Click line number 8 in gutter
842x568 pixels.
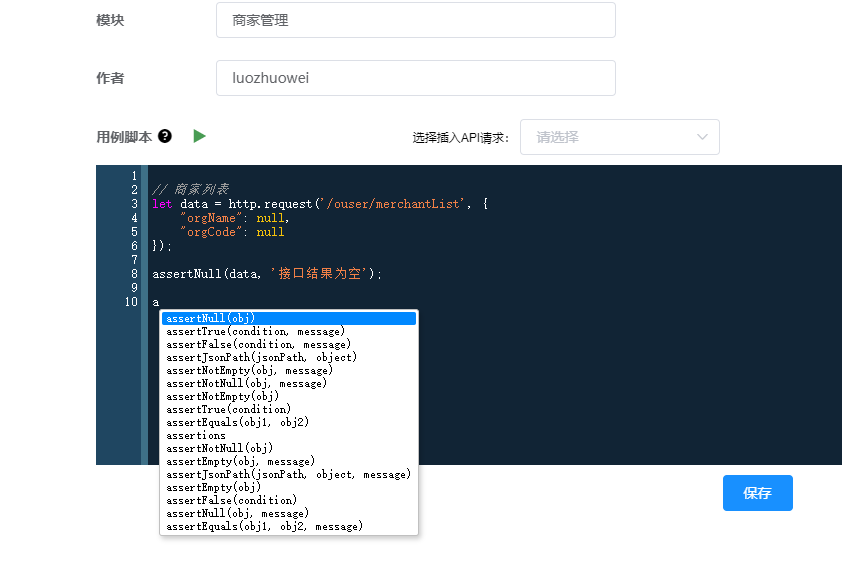(x=134, y=274)
